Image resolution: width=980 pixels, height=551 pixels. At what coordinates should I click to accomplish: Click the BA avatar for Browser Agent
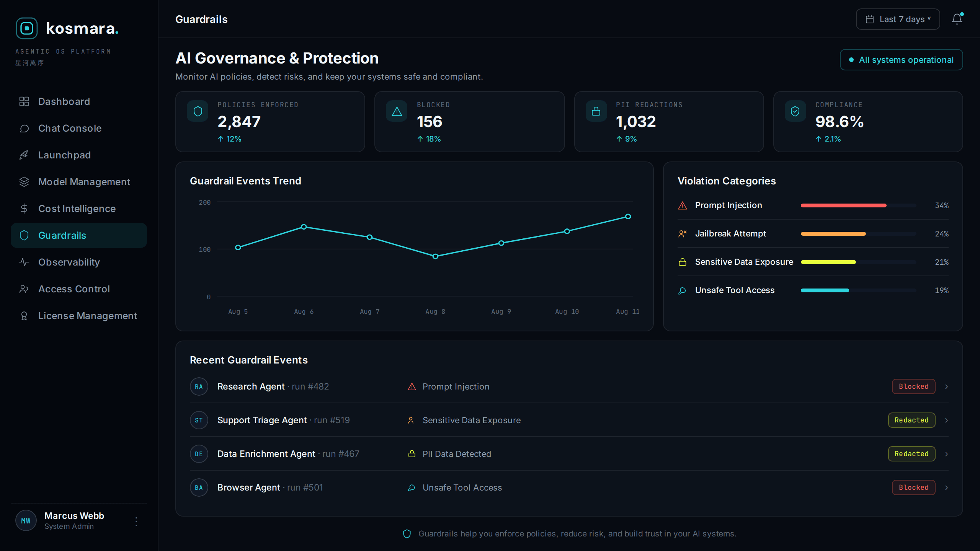click(199, 487)
